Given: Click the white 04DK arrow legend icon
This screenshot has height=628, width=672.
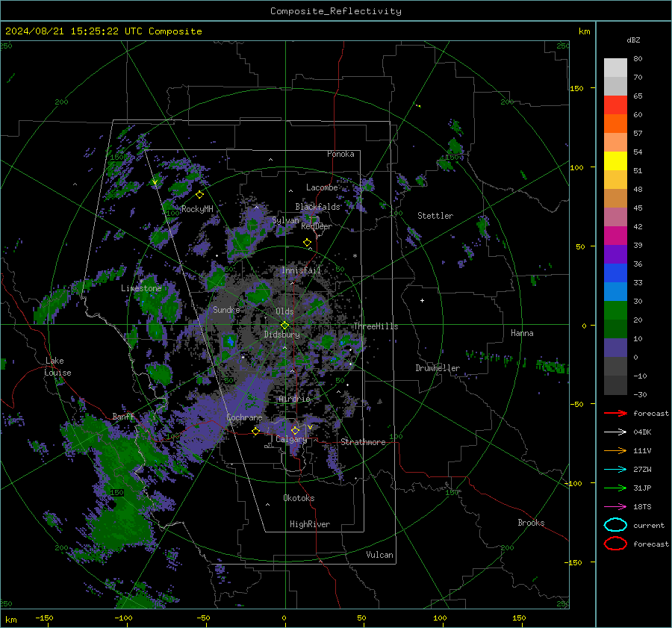Looking at the screenshot, I should pos(615,432).
